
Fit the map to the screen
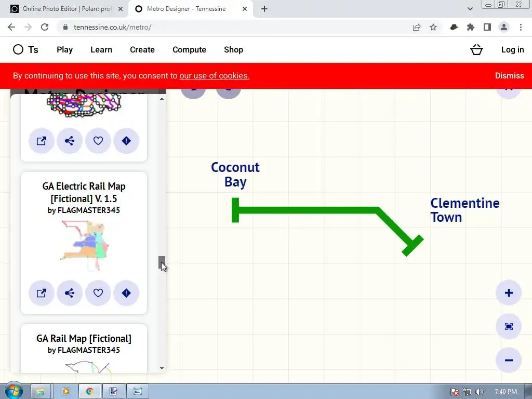point(509,326)
